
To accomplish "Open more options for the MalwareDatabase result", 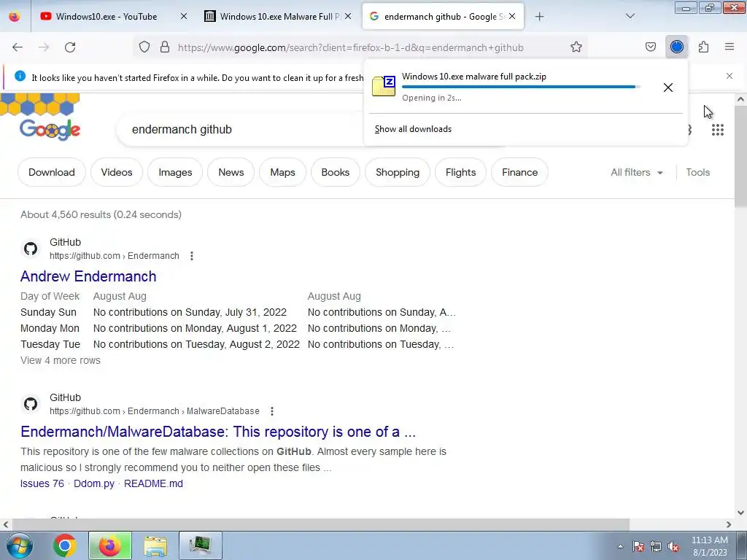I will click(x=271, y=411).
